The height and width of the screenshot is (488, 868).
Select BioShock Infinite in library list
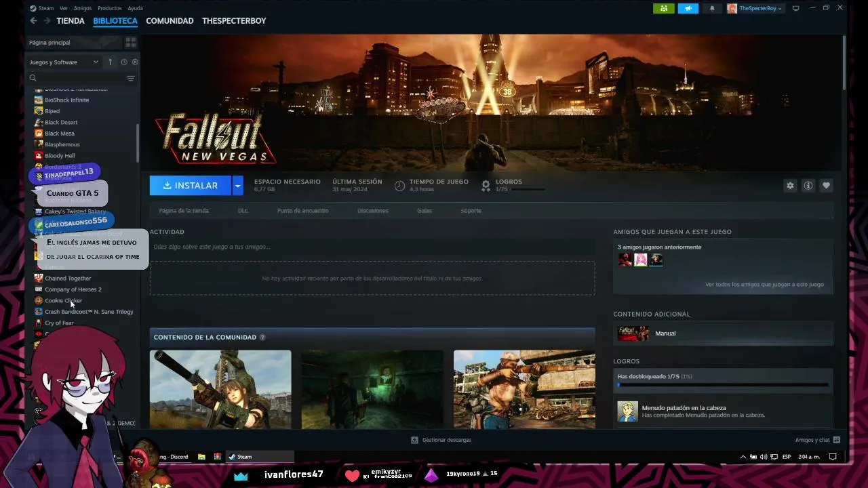(66, 100)
